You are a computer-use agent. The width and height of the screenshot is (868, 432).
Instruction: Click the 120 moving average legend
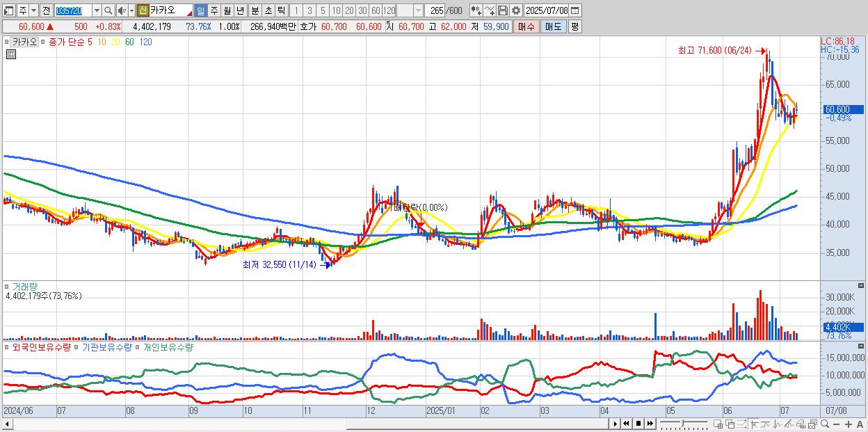click(x=146, y=42)
